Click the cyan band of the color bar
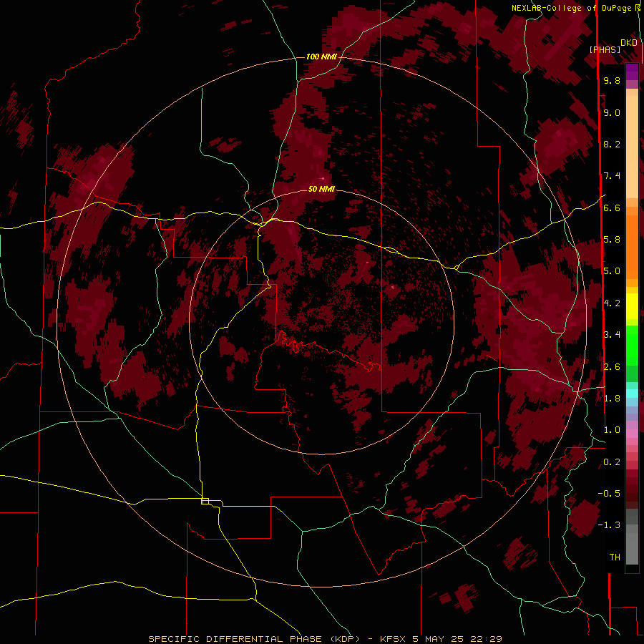 [x=632, y=393]
